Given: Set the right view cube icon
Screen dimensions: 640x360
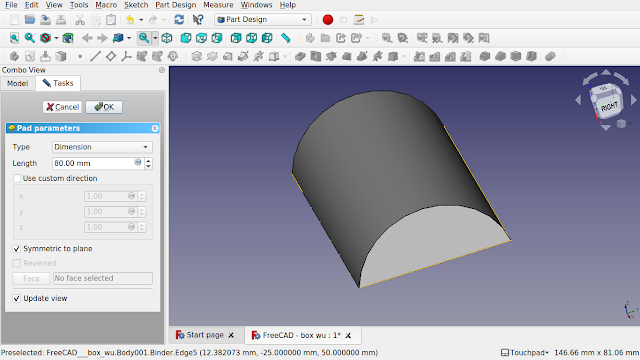Looking at the screenshot, I should pyautogui.click(x=217, y=38).
